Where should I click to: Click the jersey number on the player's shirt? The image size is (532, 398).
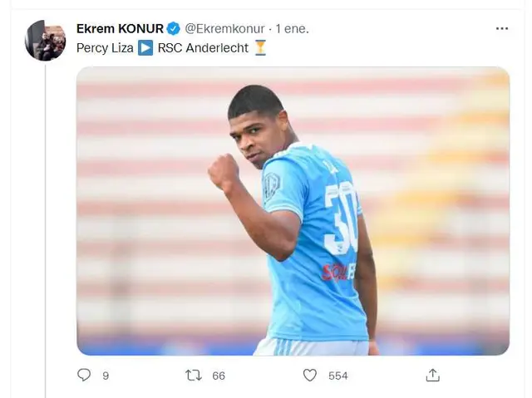tap(339, 219)
